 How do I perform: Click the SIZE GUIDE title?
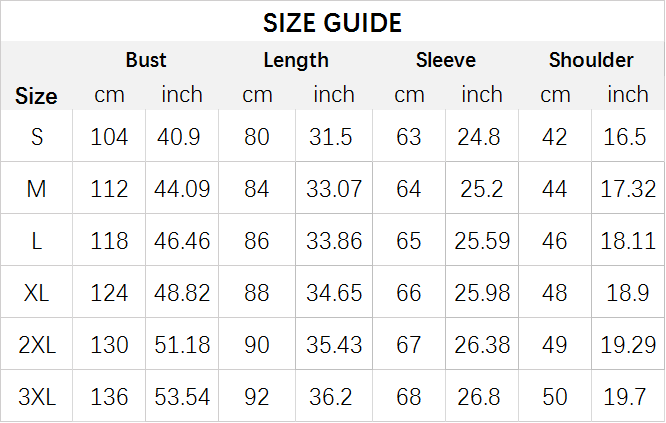coord(332,23)
